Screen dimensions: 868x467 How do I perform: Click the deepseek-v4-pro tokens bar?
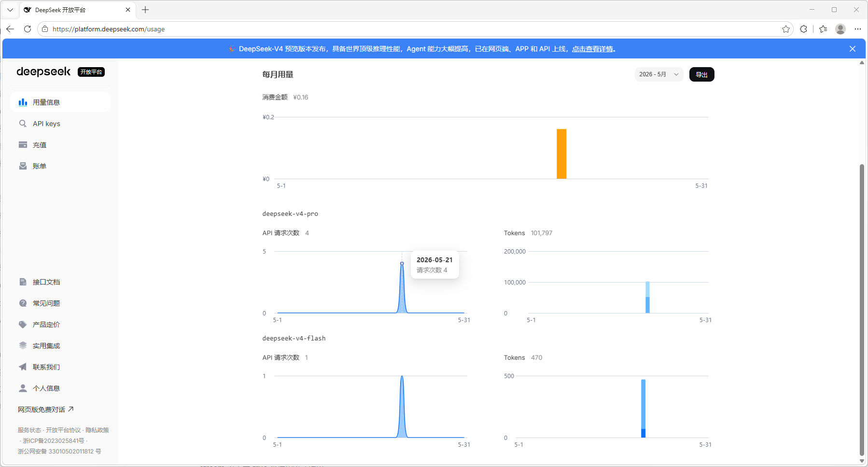647,297
